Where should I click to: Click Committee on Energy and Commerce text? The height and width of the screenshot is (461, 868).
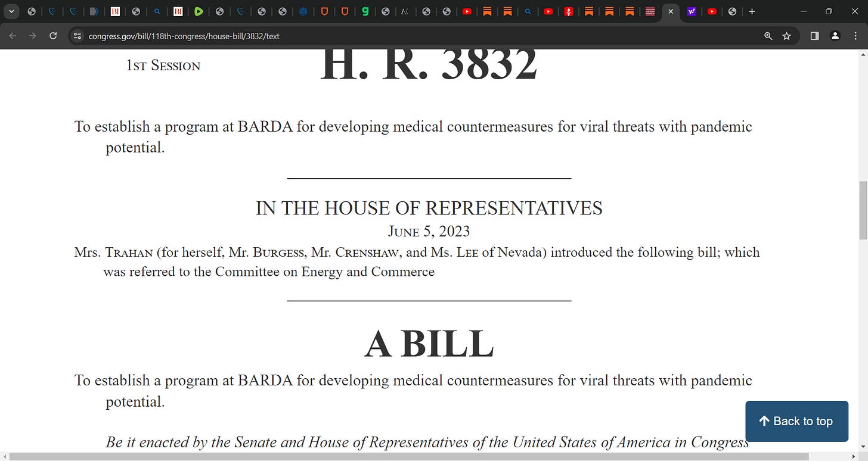pos(325,272)
